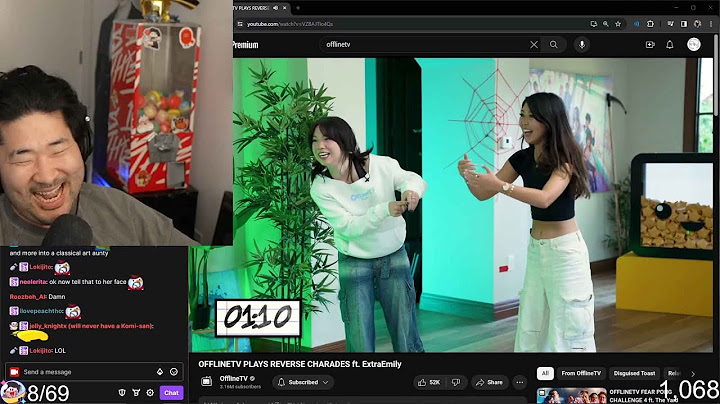Open YouTube notifications bell

(670, 45)
